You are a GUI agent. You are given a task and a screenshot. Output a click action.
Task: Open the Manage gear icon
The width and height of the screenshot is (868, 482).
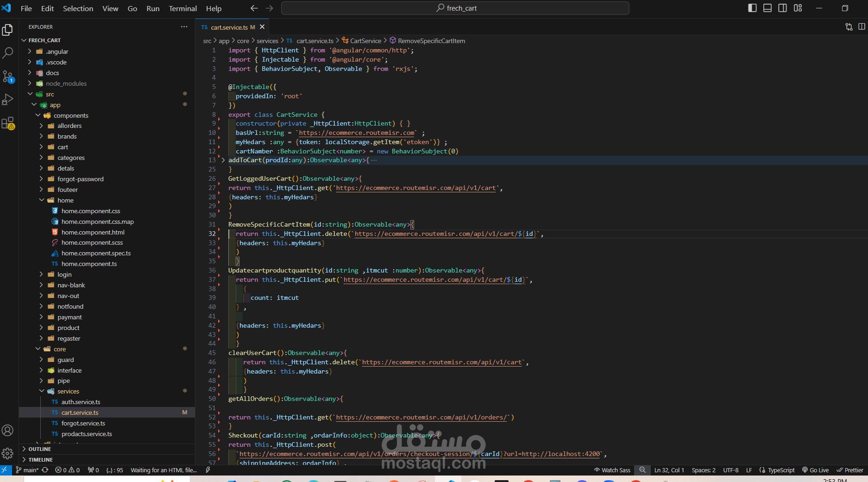pos(7,453)
